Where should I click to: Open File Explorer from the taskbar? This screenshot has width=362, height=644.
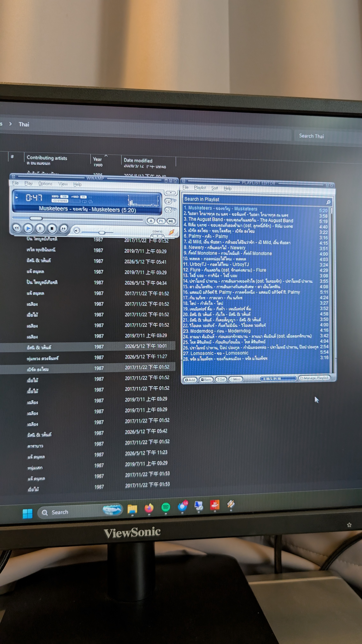point(132,509)
